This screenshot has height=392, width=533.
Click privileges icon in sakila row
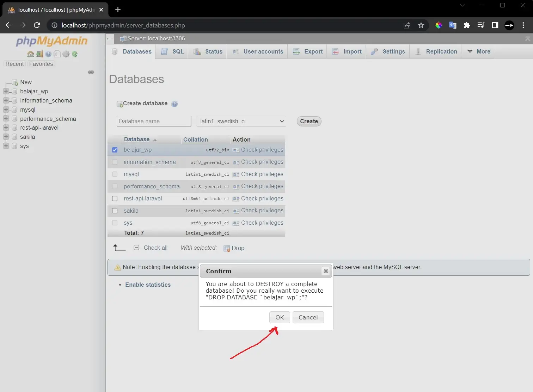[x=236, y=211]
